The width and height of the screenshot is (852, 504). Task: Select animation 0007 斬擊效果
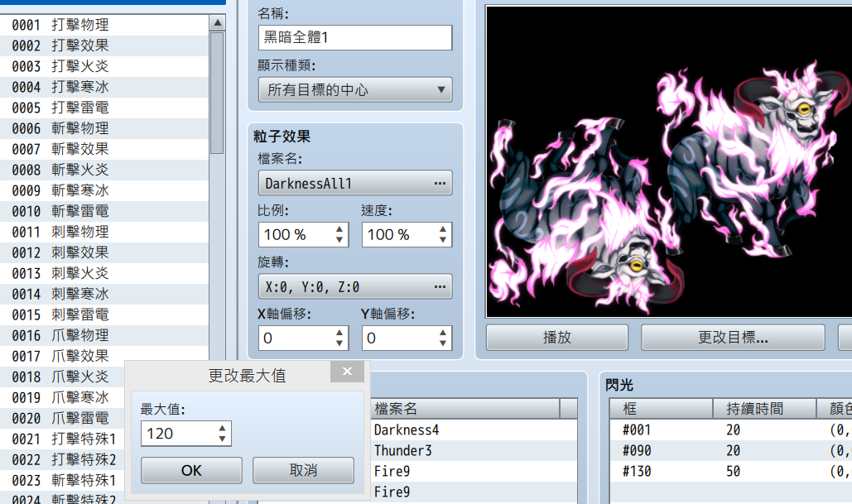tap(104, 149)
